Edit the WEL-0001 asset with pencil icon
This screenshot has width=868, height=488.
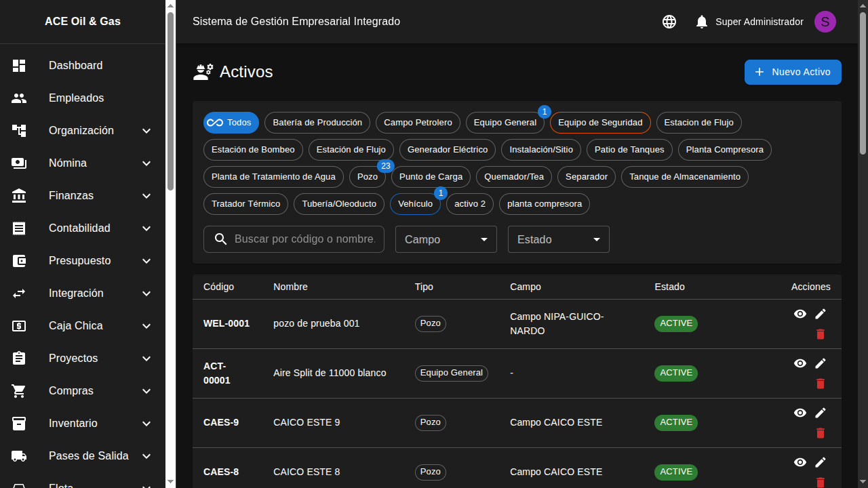(x=821, y=314)
